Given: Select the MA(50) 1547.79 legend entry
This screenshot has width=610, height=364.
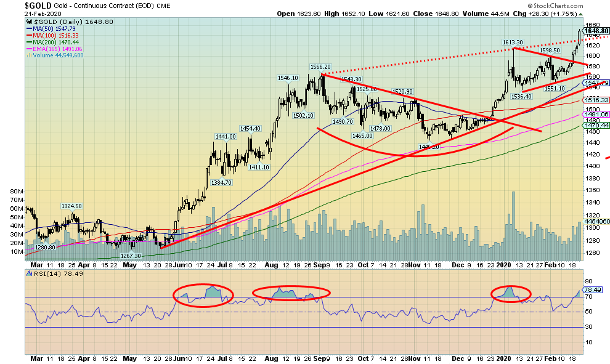Looking at the screenshot, I should [x=51, y=28].
